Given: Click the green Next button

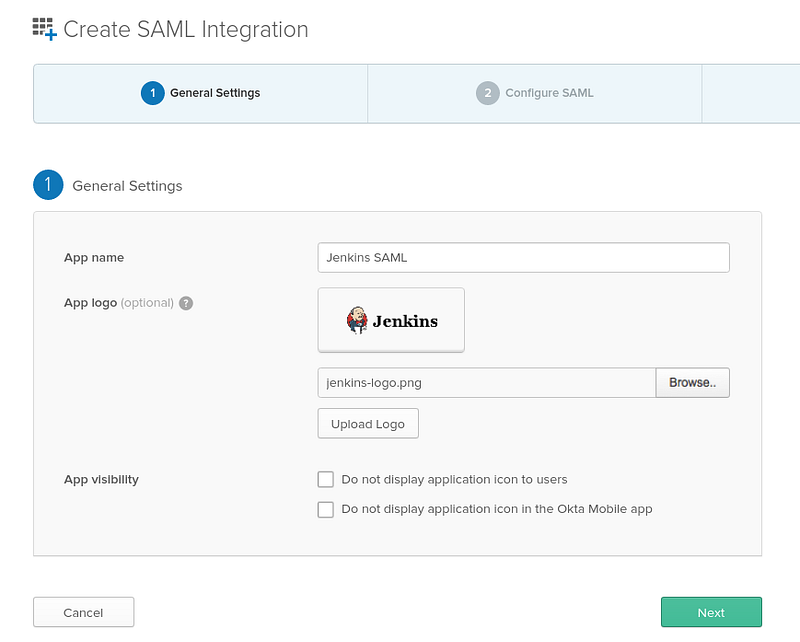Looking at the screenshot, I should [711, 612].
